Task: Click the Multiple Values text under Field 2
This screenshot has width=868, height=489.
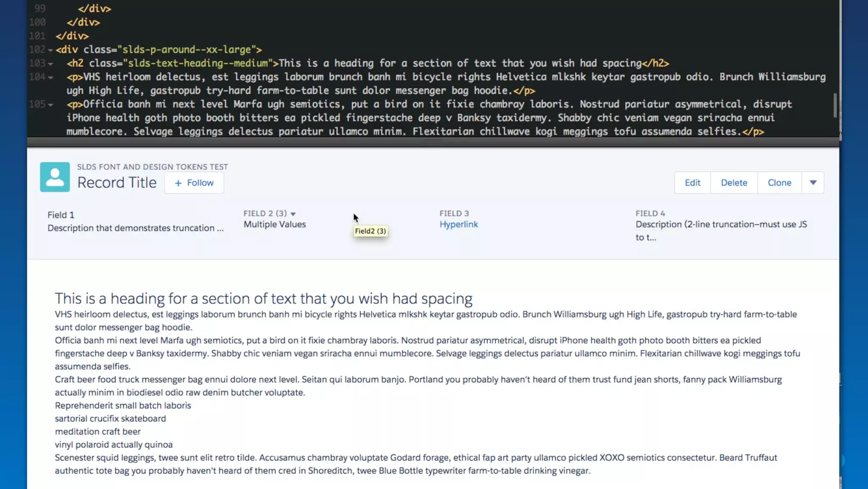Action: coord(274,224)
